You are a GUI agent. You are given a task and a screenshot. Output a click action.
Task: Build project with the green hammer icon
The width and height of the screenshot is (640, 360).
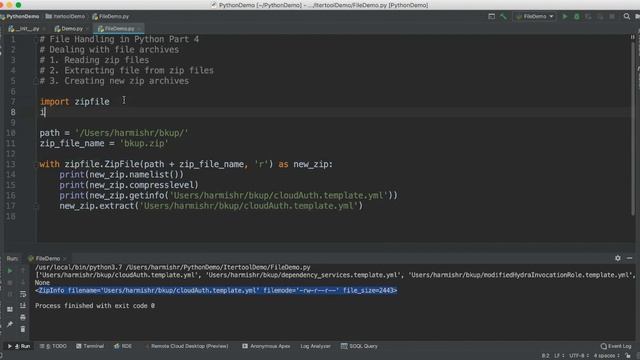[503, 17]
